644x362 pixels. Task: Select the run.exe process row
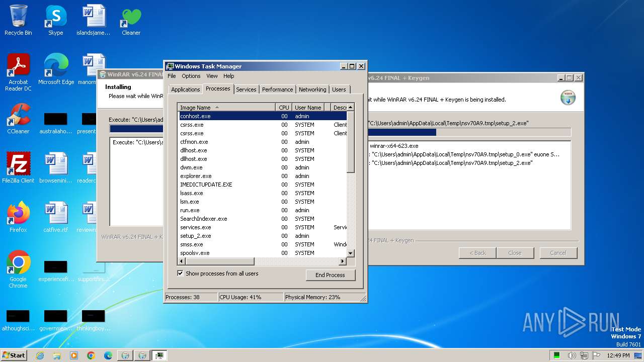click(263, 210)
